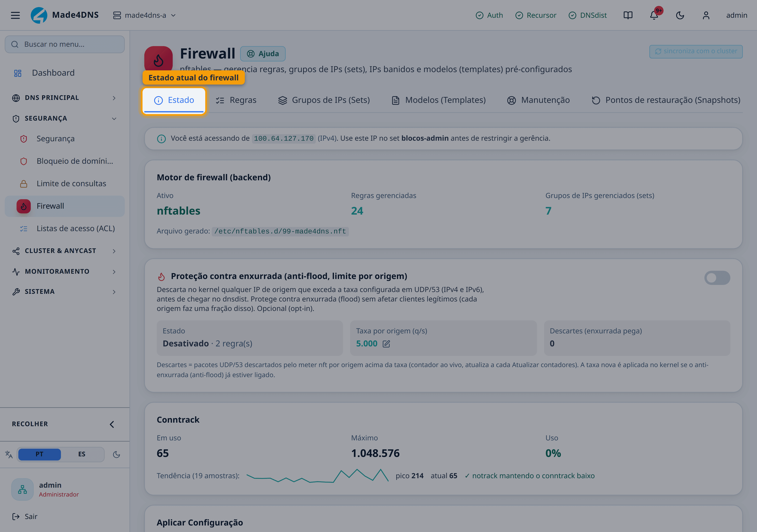Click the Firewall flame icon in sidebar
Image resolution: width=757 pixels, height=532 pixels.
pyautogui.click(x=24, y=206)
